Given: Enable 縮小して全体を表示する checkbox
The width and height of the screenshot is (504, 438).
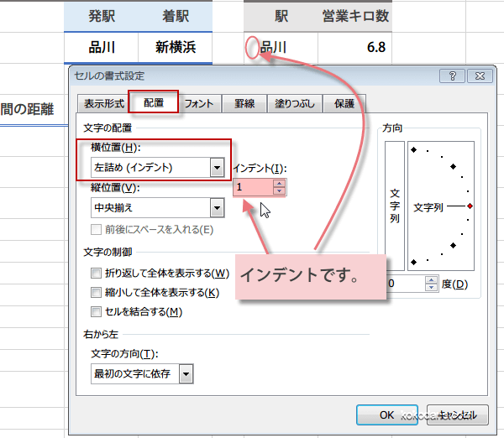Looking at the screenshot, I should [96, 293].
